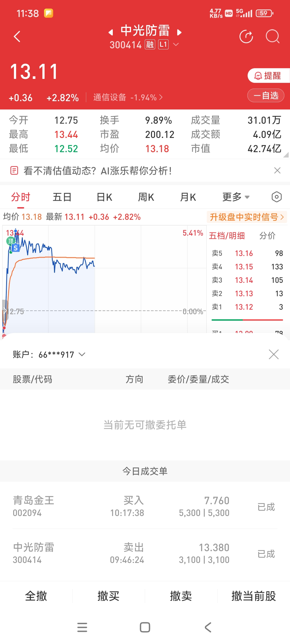This screenshot has width=290, height=644.
Task: Tap the 均价 13.18 value in quote grid
Action: click(157, 149)
